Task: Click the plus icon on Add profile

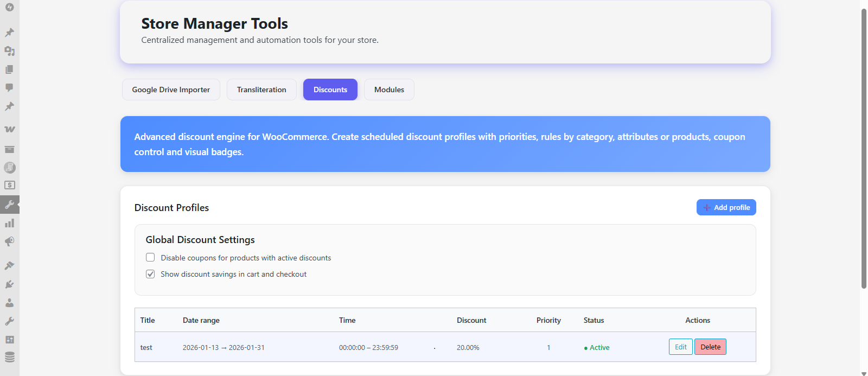Action: pyautogui.click(x=707, y=208)
